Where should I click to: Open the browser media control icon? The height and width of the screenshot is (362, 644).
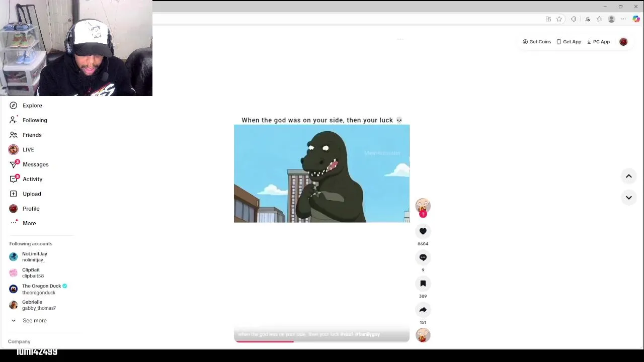pos(587,19)
